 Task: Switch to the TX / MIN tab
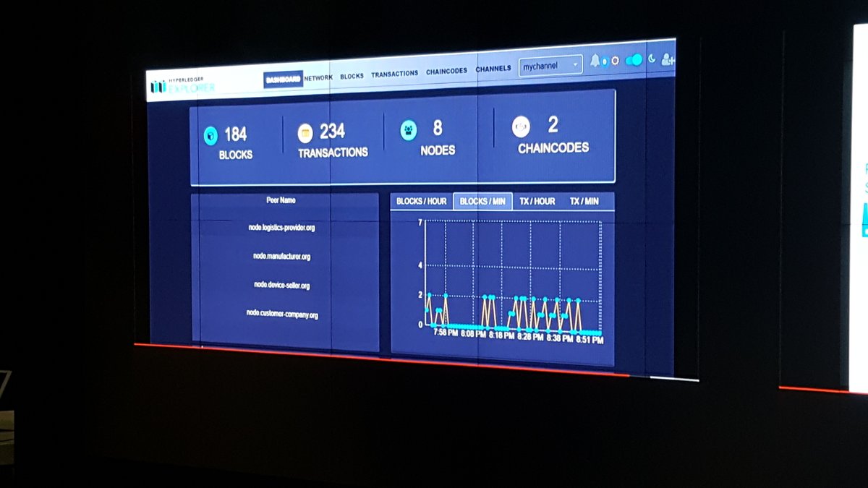pyautogui.click(x=584, y=201)
